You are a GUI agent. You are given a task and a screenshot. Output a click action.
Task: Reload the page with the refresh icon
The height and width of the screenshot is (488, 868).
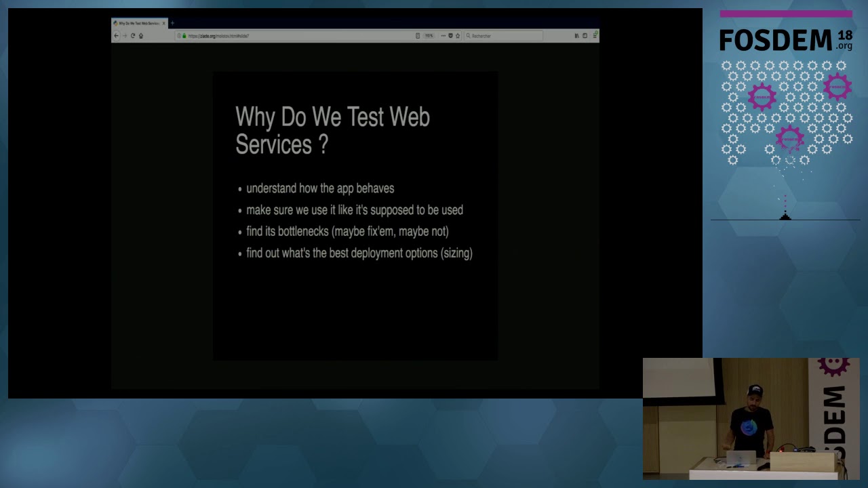pos(133,36)
